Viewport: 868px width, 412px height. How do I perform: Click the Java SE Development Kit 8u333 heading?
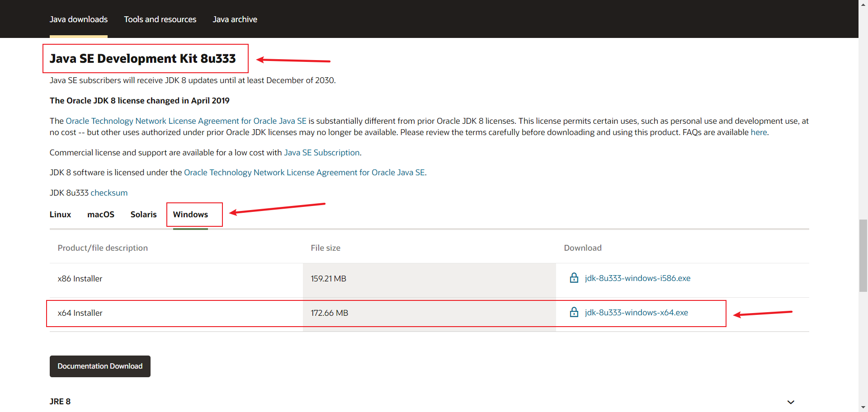click(143, 59)
